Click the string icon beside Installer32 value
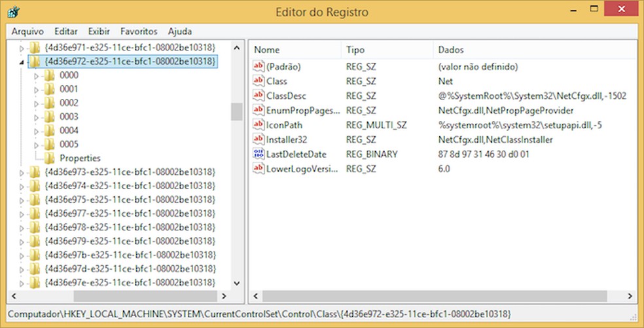The height and width of the screenshot is (328, 644). coord(259,139)
